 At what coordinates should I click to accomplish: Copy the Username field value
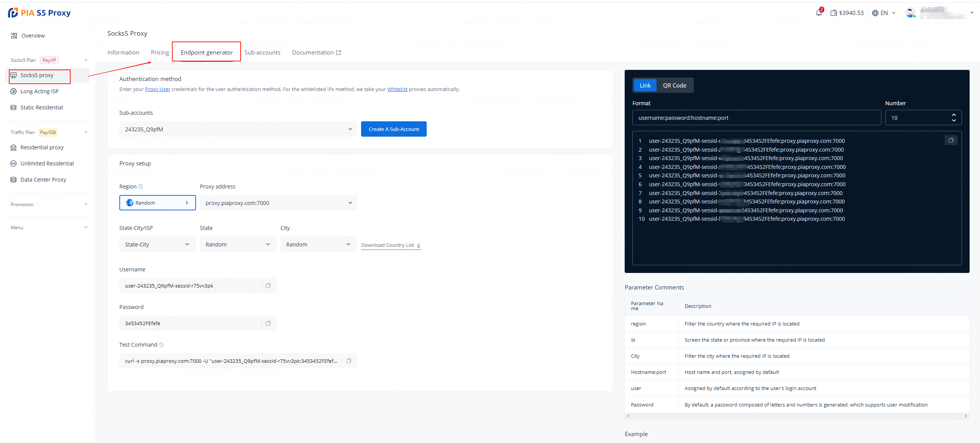[268, 286]
